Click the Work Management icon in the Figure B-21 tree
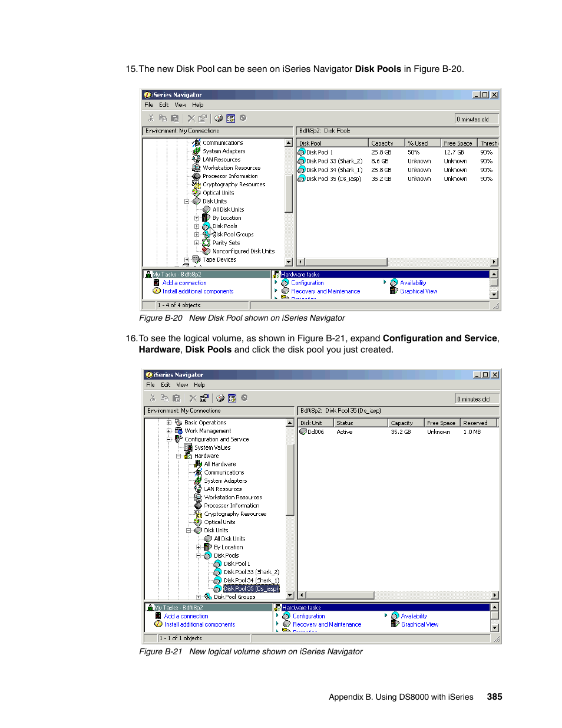The width and height of the screenshot is (562, 728). (178, 431)
